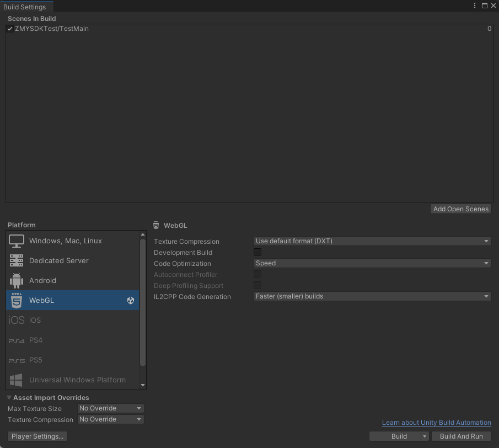Image resolution: width=499 pixels, height=448 pixels.
Task: Click the Build button
Action: [395, 436]
